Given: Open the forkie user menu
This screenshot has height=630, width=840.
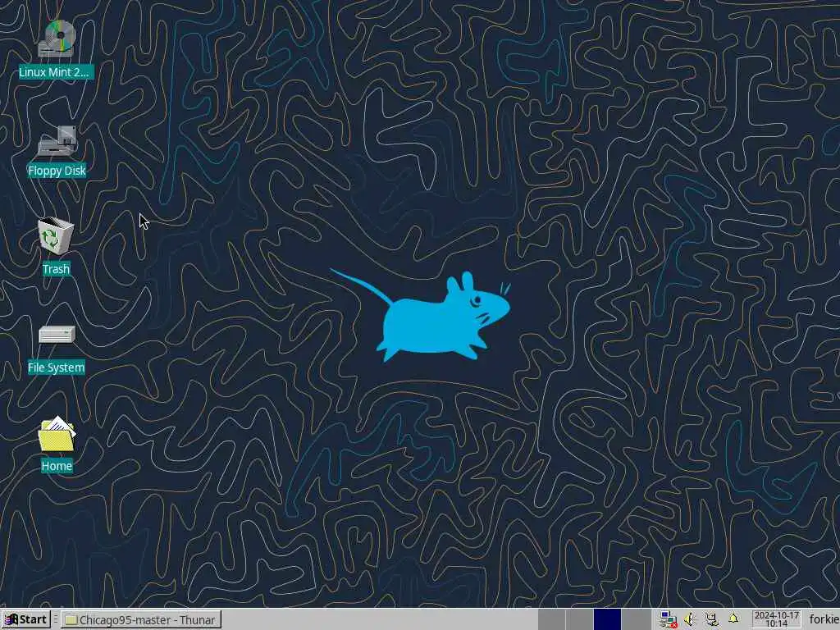Looking at the screenshot, I should pyautogui.click(x=824, y=620).
